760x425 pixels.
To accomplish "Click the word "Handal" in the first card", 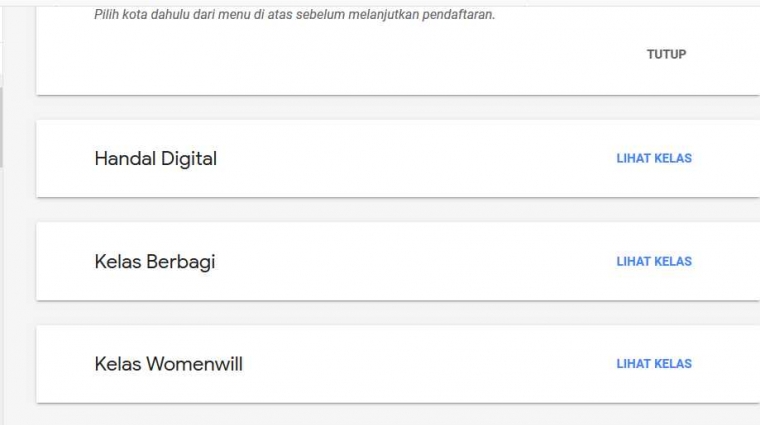I will 123,158.
